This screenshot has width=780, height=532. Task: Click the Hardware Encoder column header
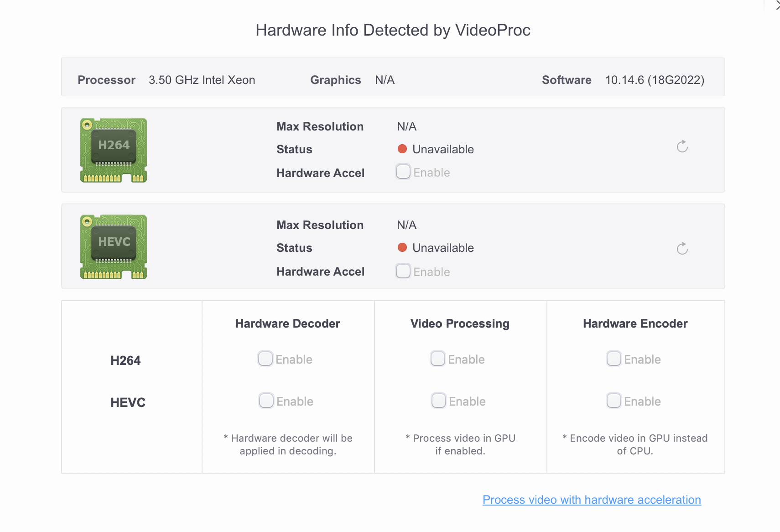pos(635,323)
